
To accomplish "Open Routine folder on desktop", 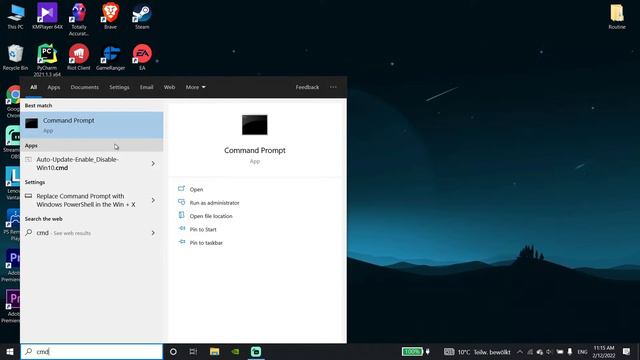I will 617,16.
